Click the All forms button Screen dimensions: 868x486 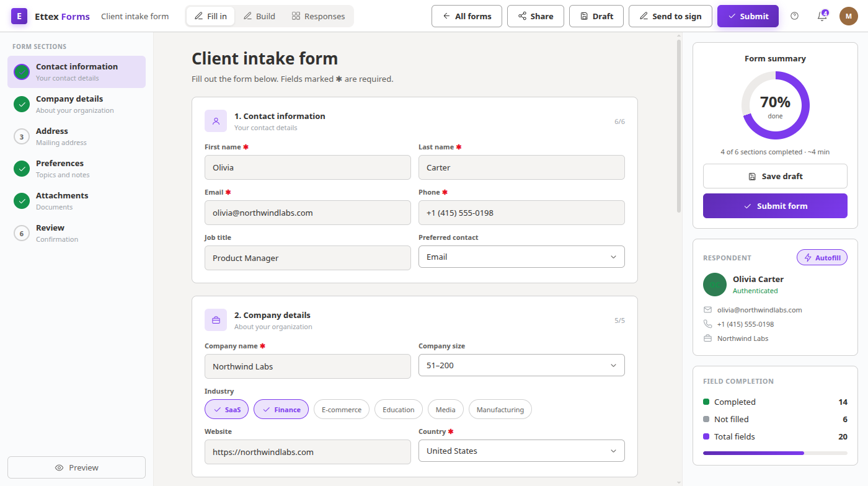(467, 16)
